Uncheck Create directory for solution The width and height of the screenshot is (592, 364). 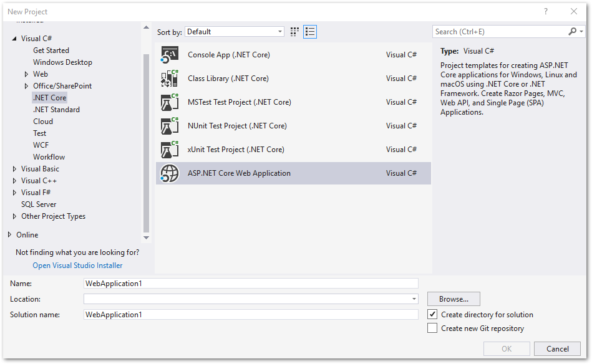pyautogui.click(x=432, y=315)
